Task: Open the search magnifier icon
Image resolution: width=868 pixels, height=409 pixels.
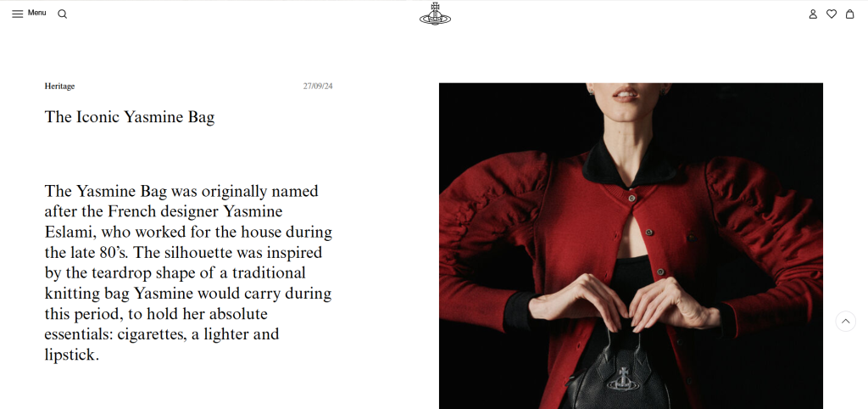Action: (x=63, y=14)
